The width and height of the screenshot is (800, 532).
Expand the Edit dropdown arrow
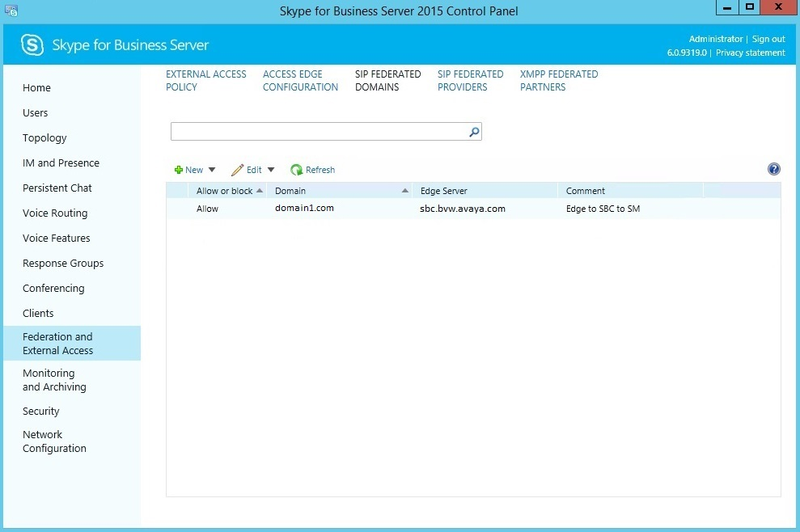pos(271,170)
